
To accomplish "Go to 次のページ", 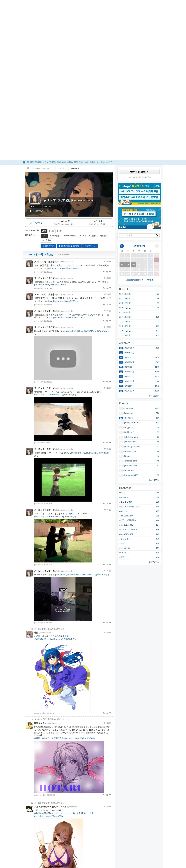I will (90, 246).
